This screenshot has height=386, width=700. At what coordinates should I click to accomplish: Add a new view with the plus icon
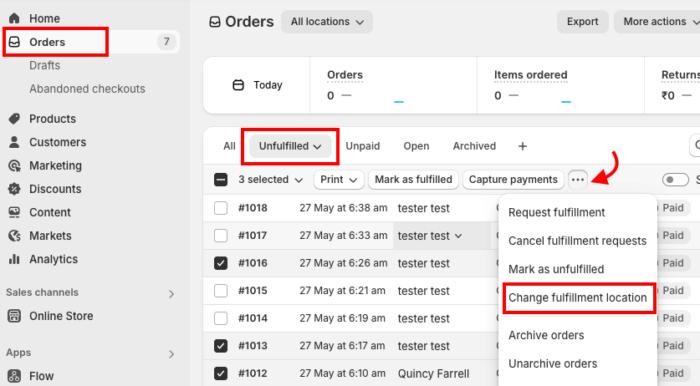[x=522, y=146]
